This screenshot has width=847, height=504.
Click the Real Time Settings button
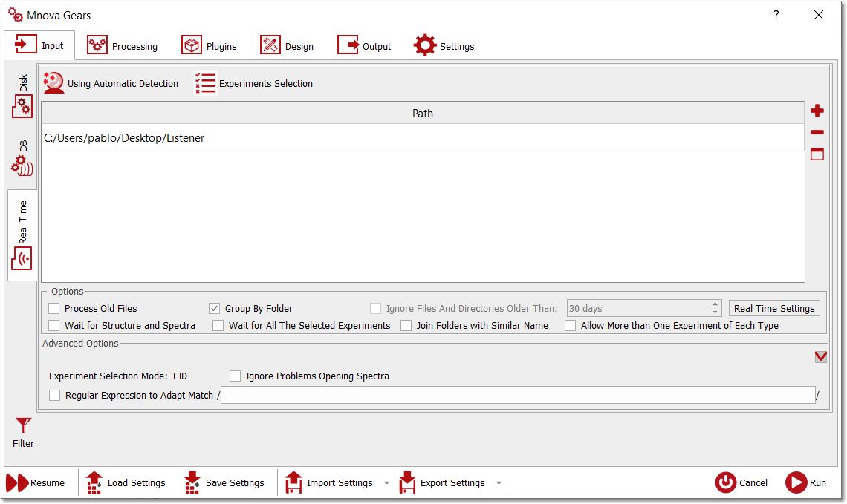click(774, 308)
